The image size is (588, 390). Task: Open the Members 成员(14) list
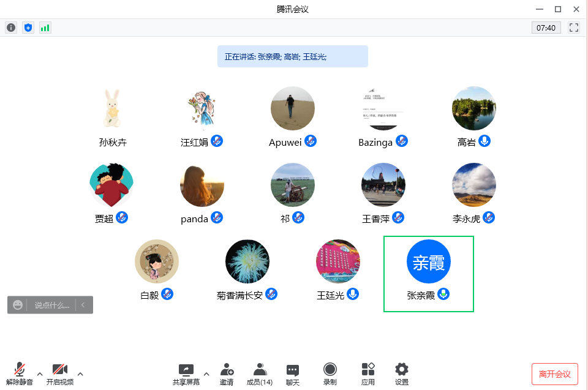(x=260, y=373)
